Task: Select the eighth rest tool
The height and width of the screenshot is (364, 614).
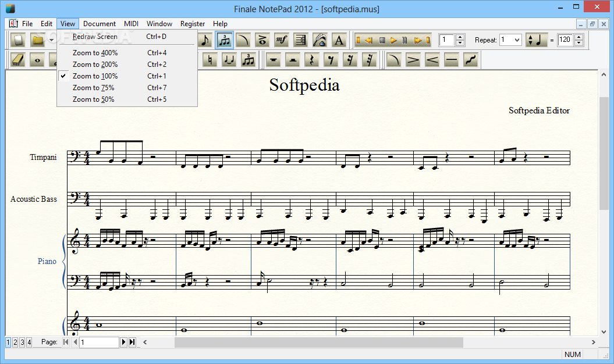Action: point(331,60)
